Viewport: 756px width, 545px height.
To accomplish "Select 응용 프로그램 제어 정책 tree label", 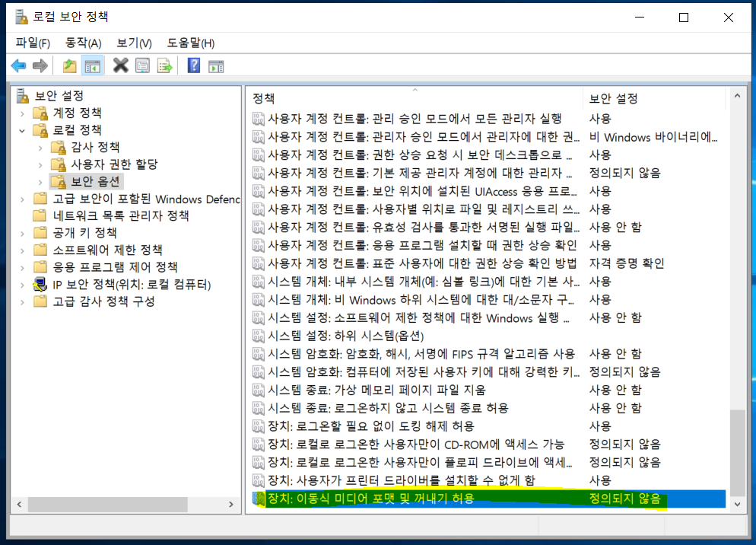I will pyautogui.click(x=116, y=267).
